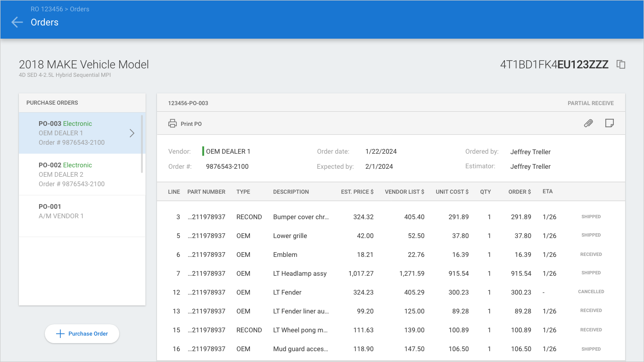This screenshot has height=362, width=644.
Task: Click the OEM DEALER 1 vendor name
Action: click(228, 151)
